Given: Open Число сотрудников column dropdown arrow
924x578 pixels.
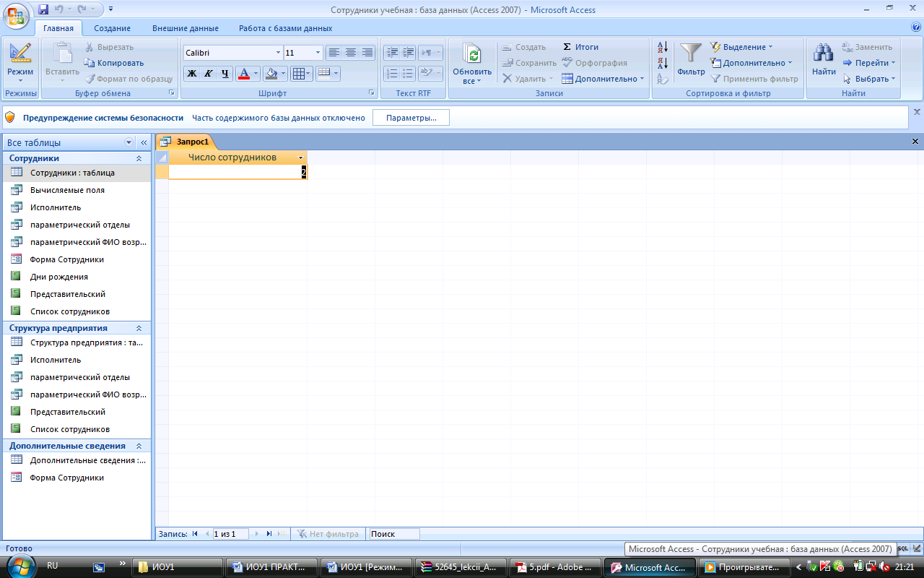Looking at the screenshot, I should [x=300, y=158].
